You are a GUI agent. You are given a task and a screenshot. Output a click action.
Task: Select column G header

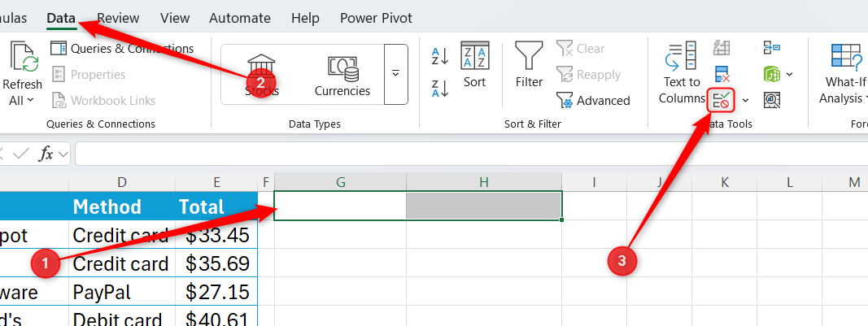(x=340, y=182)
